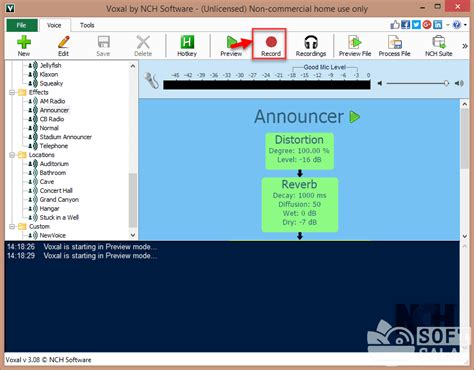This screenshot has width=474, height=370.
Task: Launch Process File from the toolbar
Action: tap(394, 46)
